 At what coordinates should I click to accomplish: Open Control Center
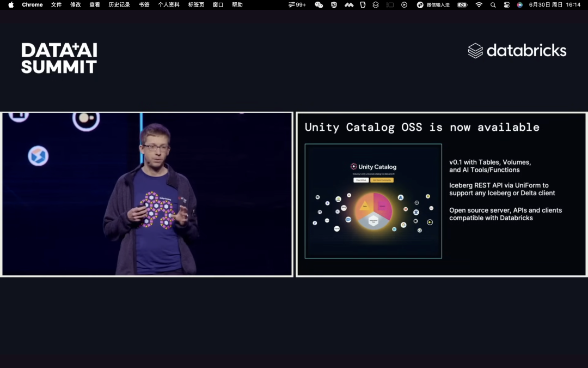tap(507, 5)
